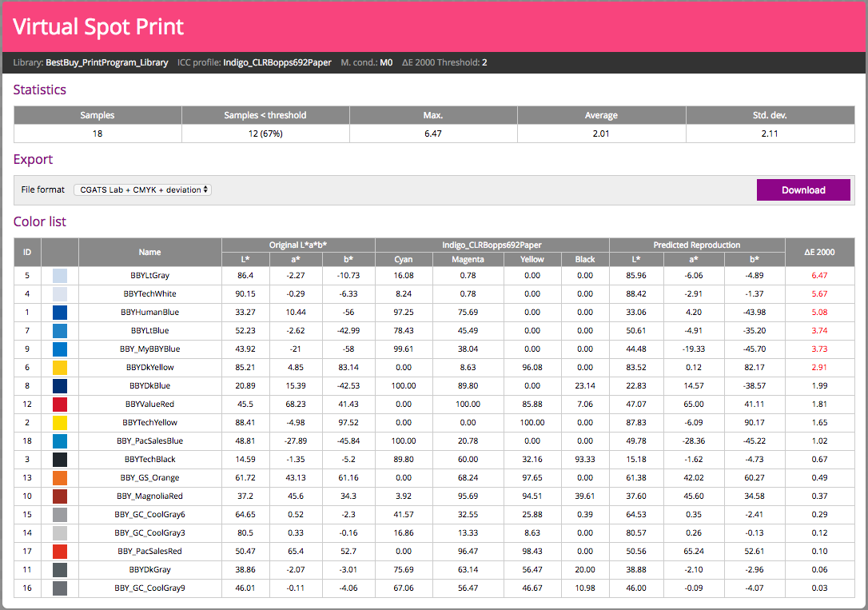Viewport: 868px width, 610px height.
Task: Click the BBY_GC_CoolGray6 color swatch
Action: click(x=60, y=514)
